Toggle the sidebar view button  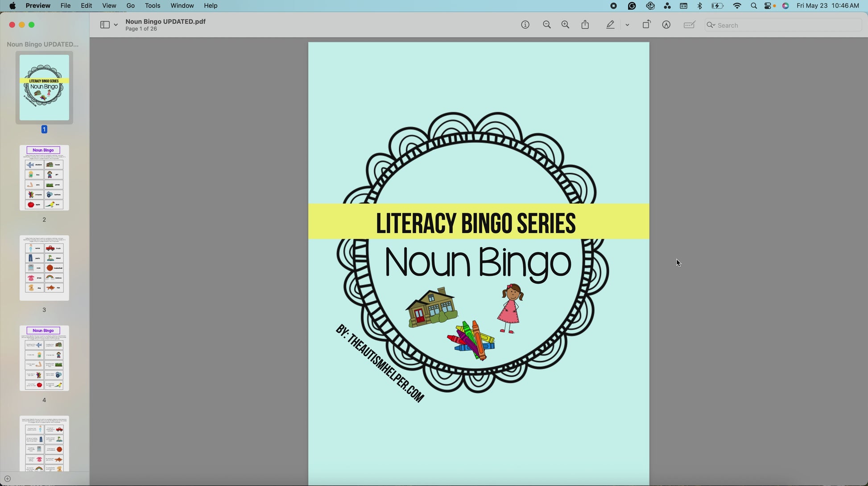(x=105, y=25)
